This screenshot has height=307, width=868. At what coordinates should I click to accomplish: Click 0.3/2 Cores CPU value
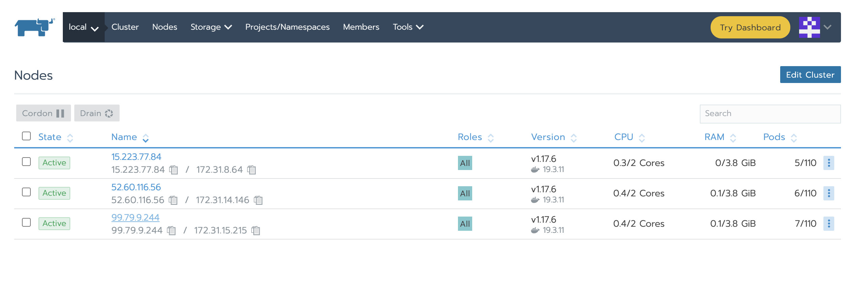639,163
